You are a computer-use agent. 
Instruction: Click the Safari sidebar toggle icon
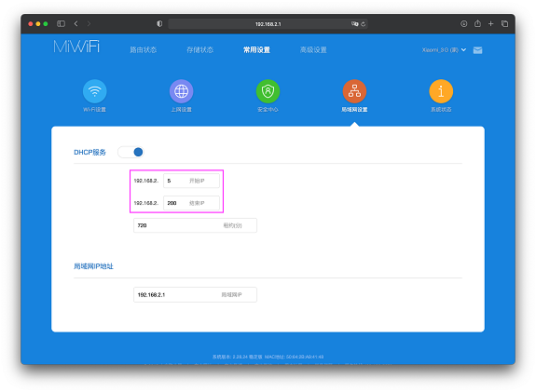coord(62,23)
